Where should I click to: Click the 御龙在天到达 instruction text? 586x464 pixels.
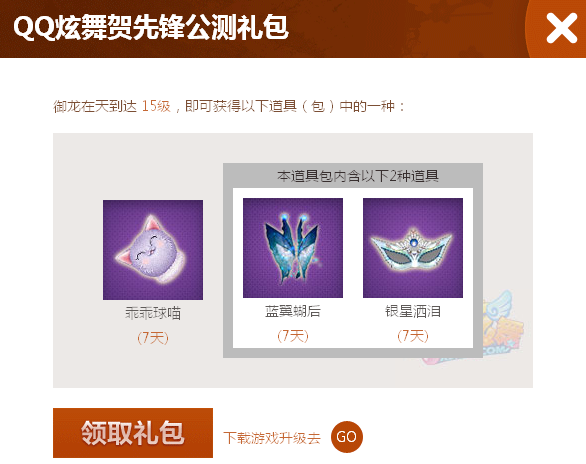pyautogui.click(x=95, y=106)
